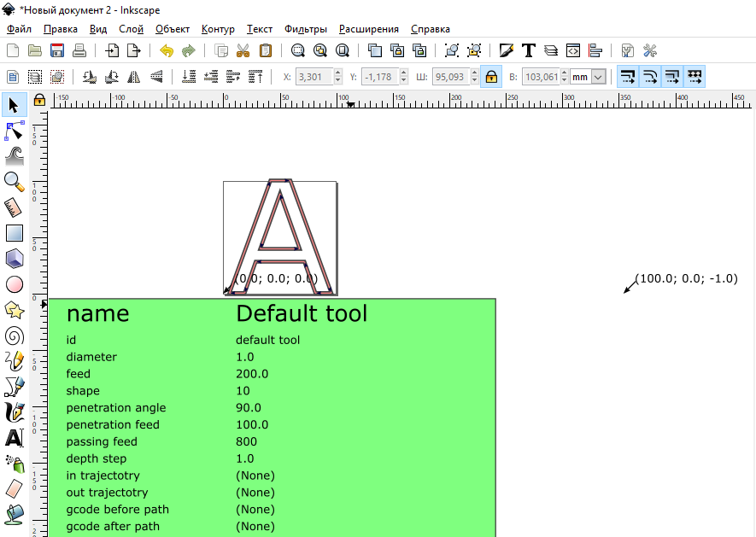Lower selection to bottom
Viewport: 756px width, 537px height.
(x=189, y=77)
